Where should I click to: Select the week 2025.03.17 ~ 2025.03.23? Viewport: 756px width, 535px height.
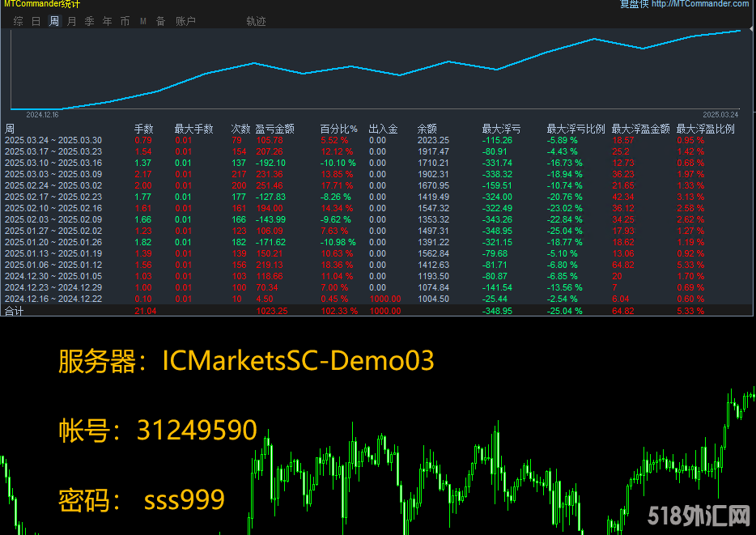[x=376, y=151]
